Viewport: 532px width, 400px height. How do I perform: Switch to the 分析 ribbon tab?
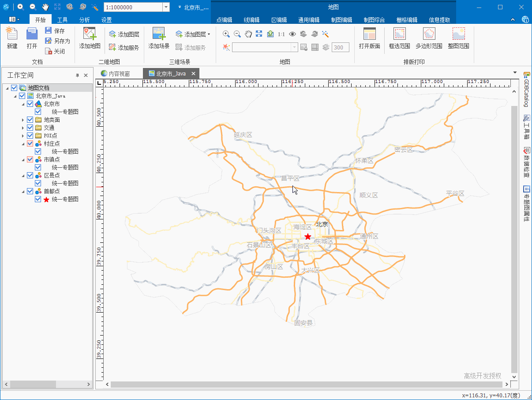point(84,20)
